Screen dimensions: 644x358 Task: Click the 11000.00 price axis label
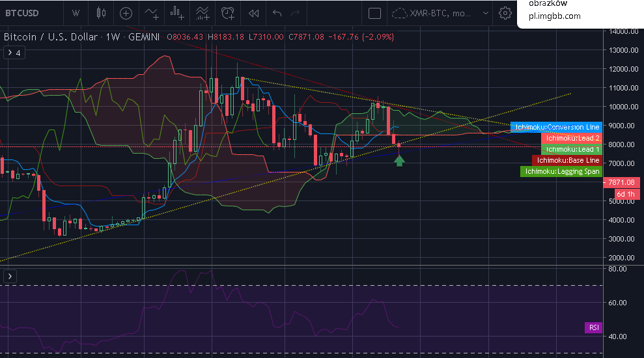click(623, 88)
